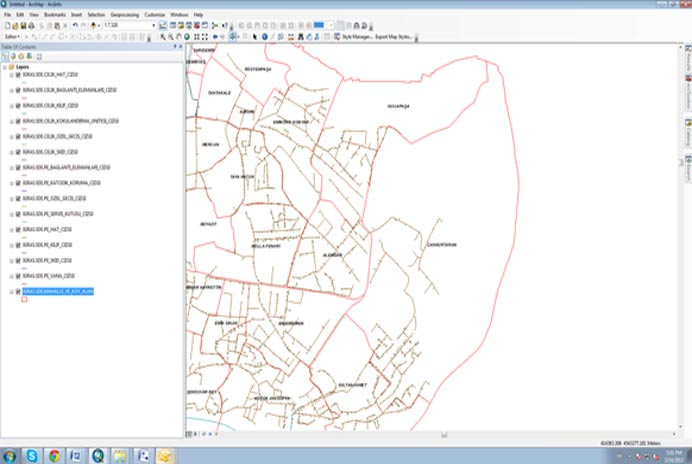Toggle visibility of PE_VANA_CIZGI layer

(x=18, y=275)
